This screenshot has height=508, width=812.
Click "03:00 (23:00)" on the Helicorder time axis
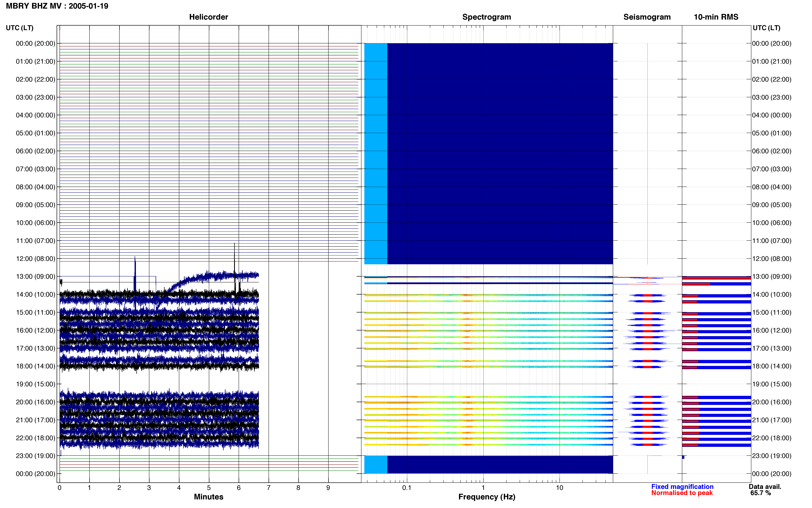pyautogui.click(x=36, y=97)
